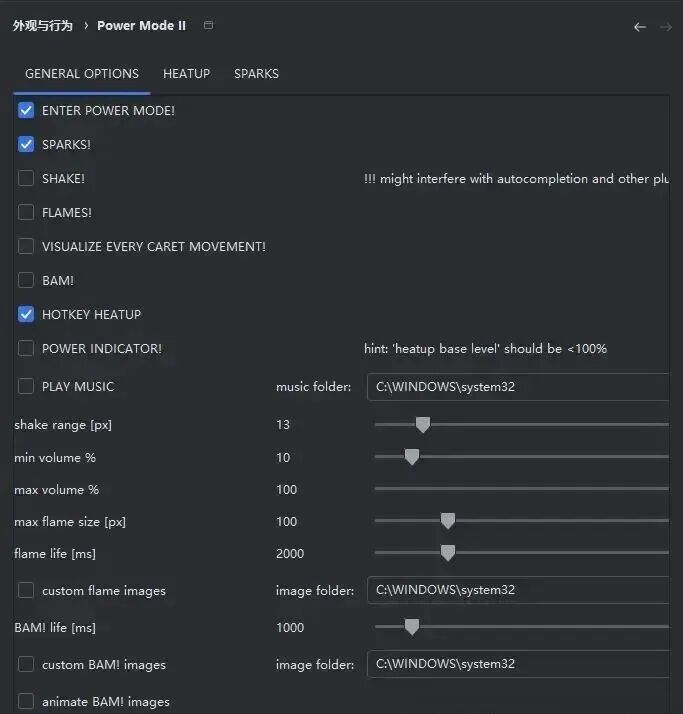Tick the PLAY MUSIC checkbox
The width and height of the screenshot is (683, 714).
[x=26, y=386]
